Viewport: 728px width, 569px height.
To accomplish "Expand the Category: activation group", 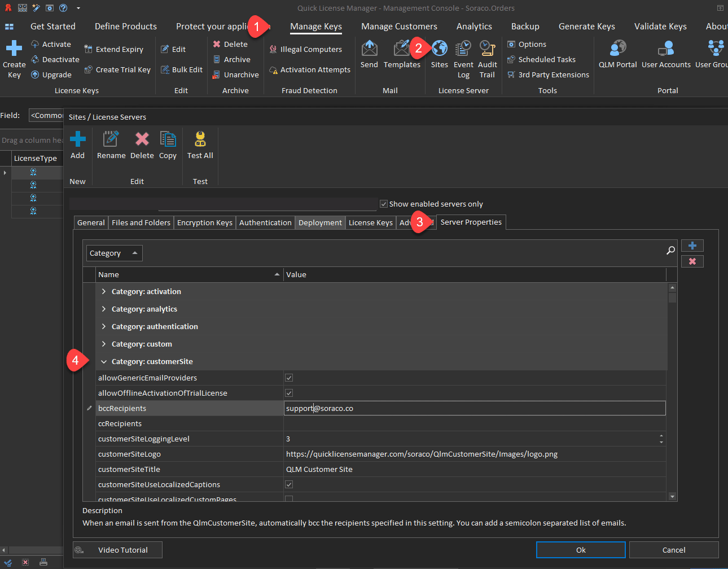I will click(104, 292).
